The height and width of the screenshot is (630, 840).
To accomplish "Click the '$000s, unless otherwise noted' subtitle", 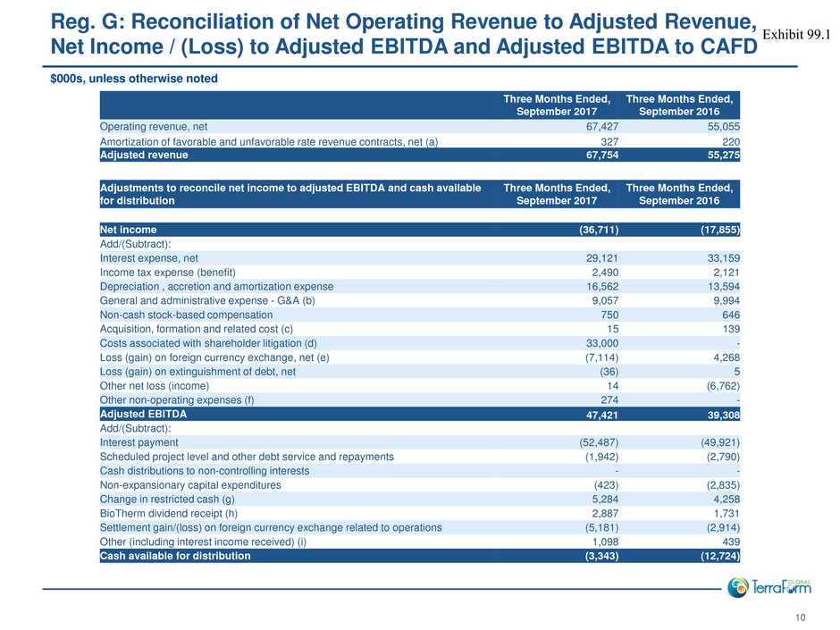I will point(134,79).
